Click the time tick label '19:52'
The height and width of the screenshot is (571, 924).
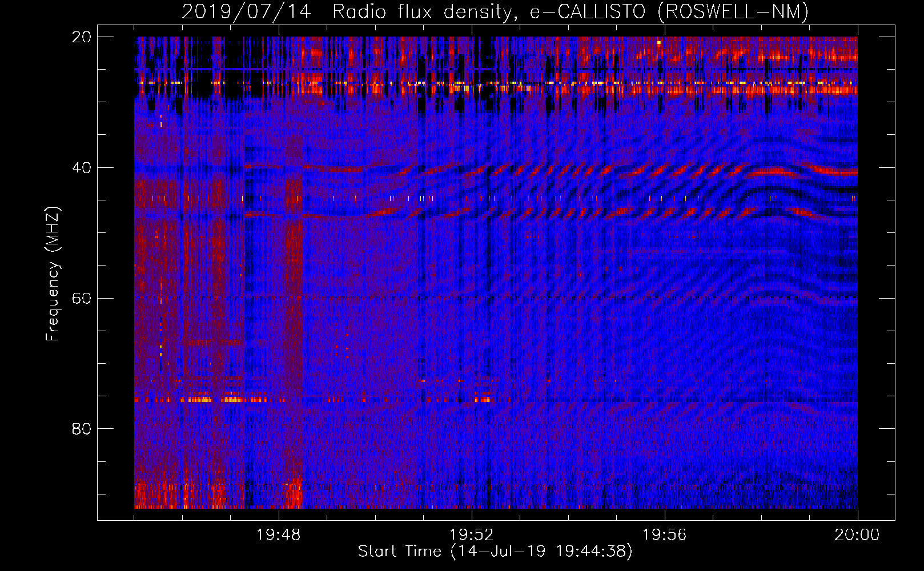click(472, 535)
